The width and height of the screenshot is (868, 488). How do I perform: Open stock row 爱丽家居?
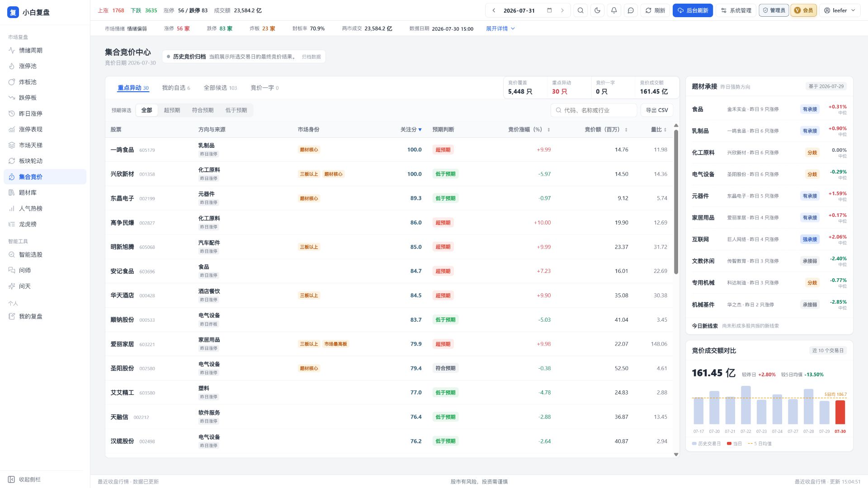389,344
